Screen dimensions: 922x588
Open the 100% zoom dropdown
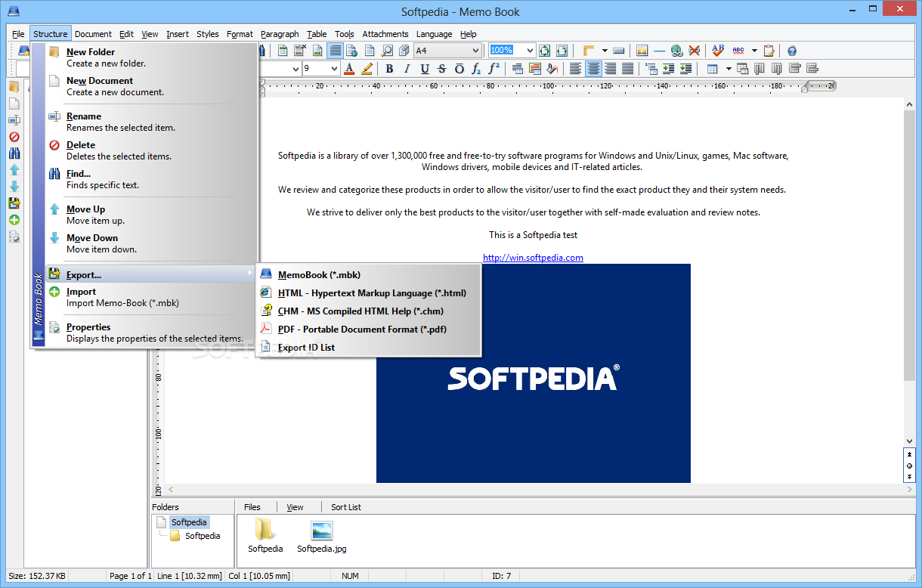(x=530, y=51)
